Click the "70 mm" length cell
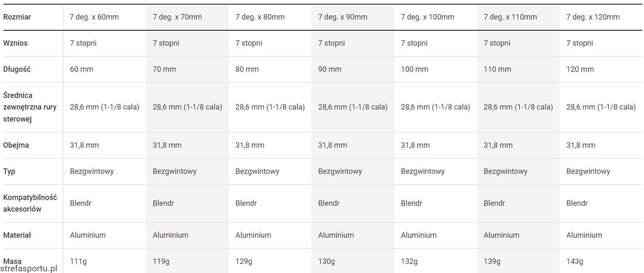 pos(164,69)
